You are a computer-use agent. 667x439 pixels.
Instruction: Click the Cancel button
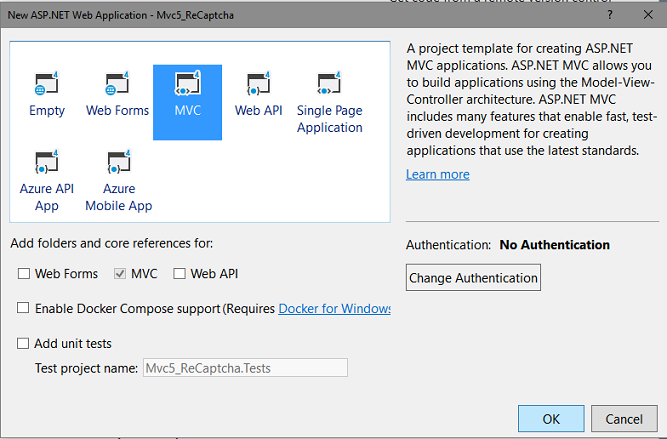[x=624, y=419]
